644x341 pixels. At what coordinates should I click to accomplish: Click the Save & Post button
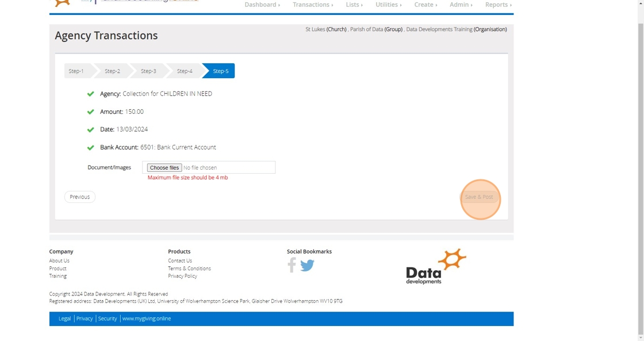[479, 197]
